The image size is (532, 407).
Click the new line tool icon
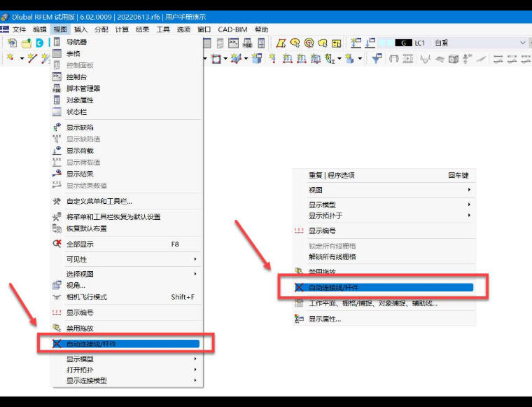pos(33,58)
